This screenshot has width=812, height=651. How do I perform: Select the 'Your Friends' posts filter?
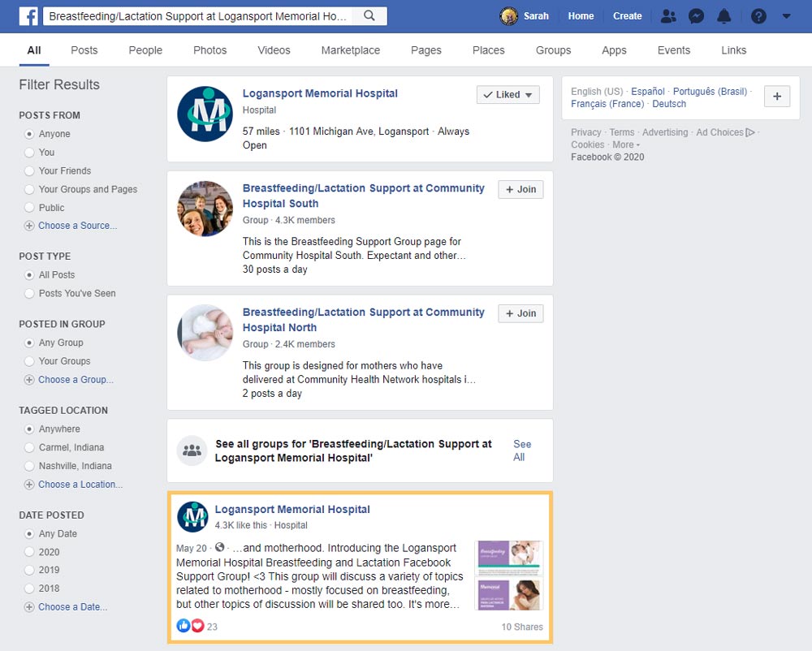[x=30, y=171]
